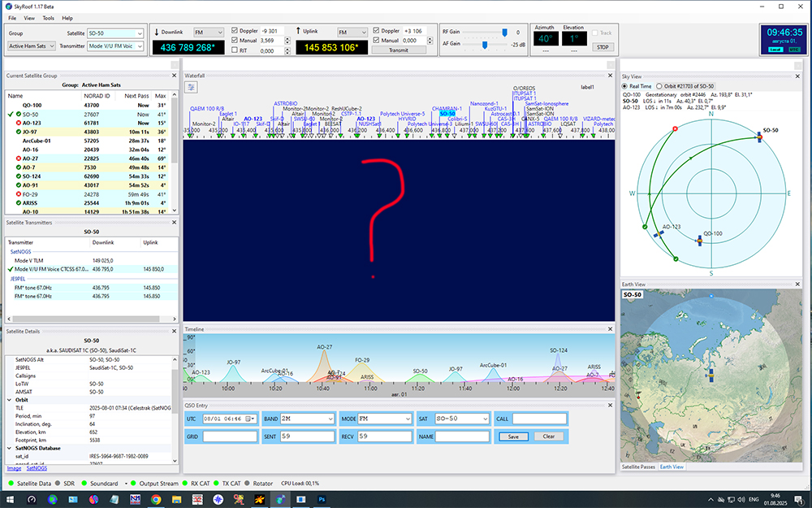Image resolution: width=812 pixels, height=508 pixels.
Task: Close the Current Satellite Group panel
Action: 174,76
